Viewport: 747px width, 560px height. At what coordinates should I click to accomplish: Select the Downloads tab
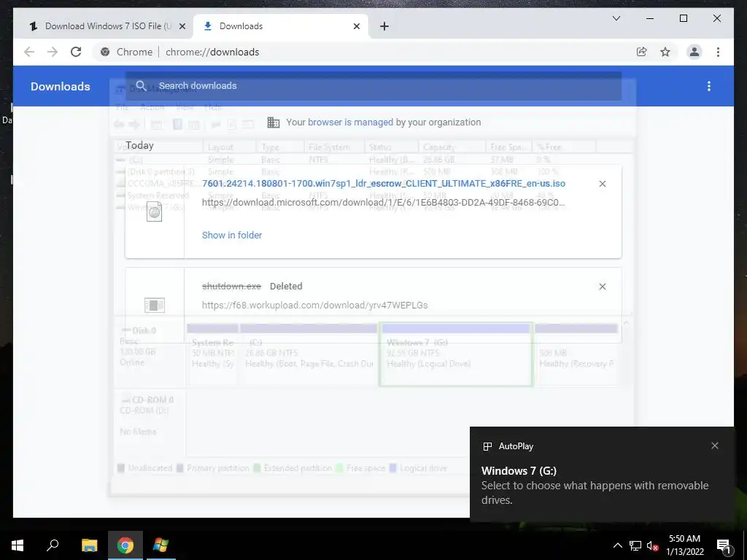click(x=281, y=26)
